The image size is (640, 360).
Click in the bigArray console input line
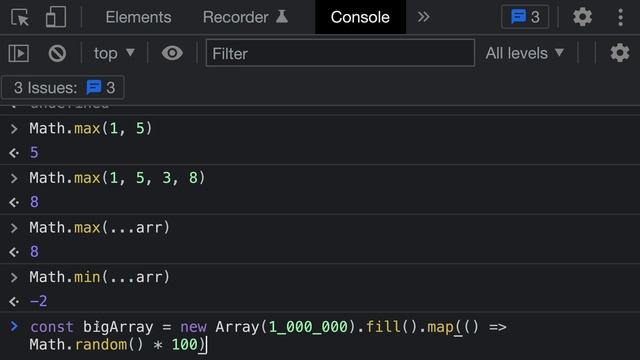click(x=268, y=336)
